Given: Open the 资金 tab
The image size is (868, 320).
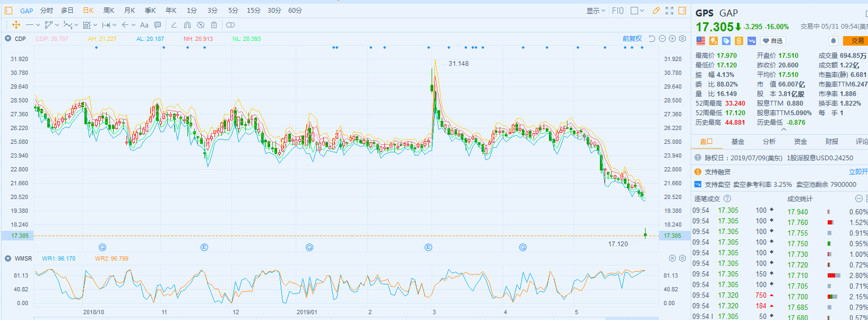Looking at the screenshot, I should click(x=801, y=142).
